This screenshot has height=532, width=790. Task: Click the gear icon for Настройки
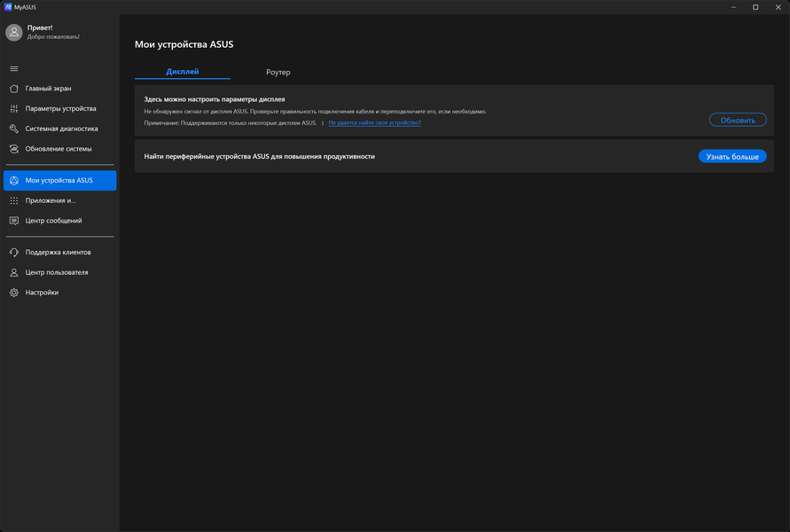14,293
